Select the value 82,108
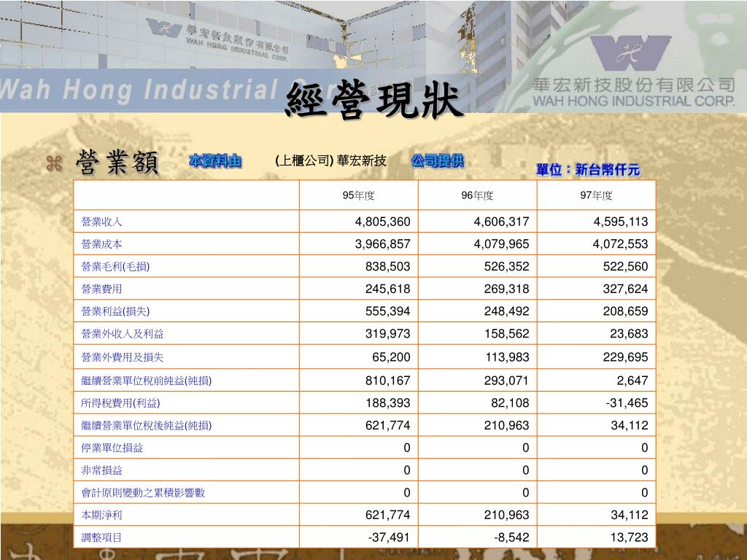 [x=510, y=402]
